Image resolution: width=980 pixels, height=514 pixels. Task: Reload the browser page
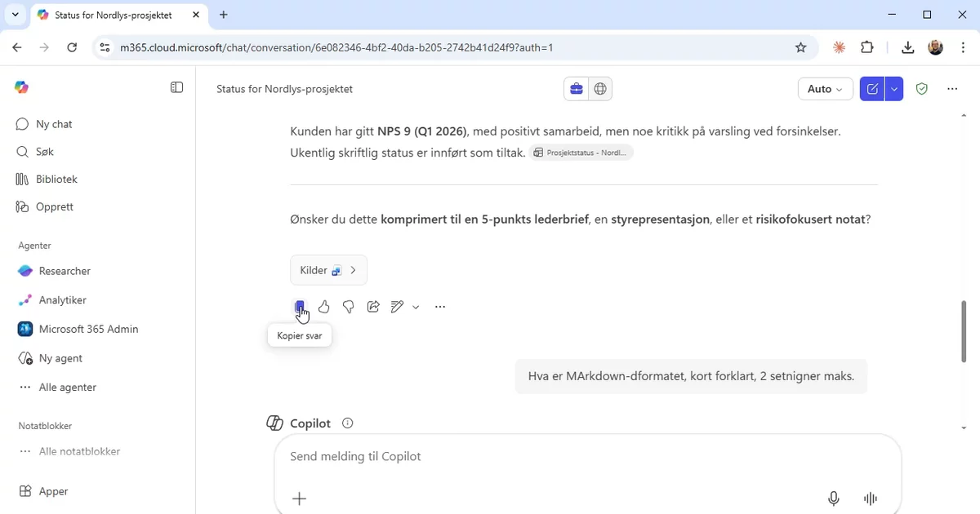pos(72,47)
